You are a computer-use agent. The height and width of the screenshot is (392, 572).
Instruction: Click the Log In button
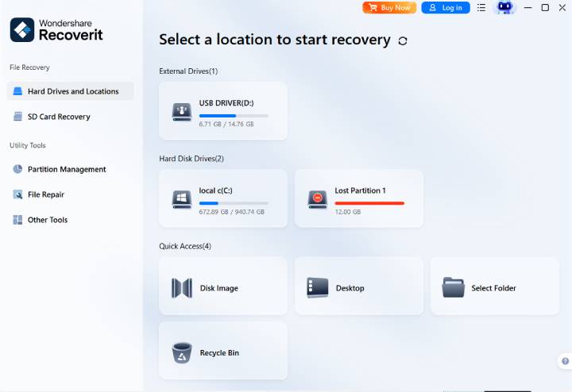tap(446, 7)
